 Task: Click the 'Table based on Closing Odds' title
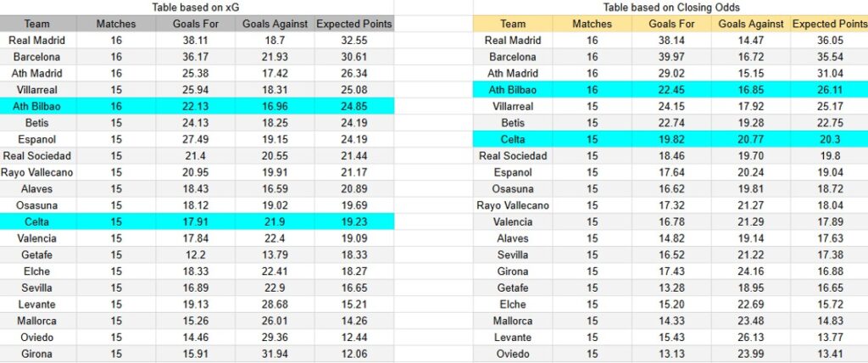click(669, 7)
